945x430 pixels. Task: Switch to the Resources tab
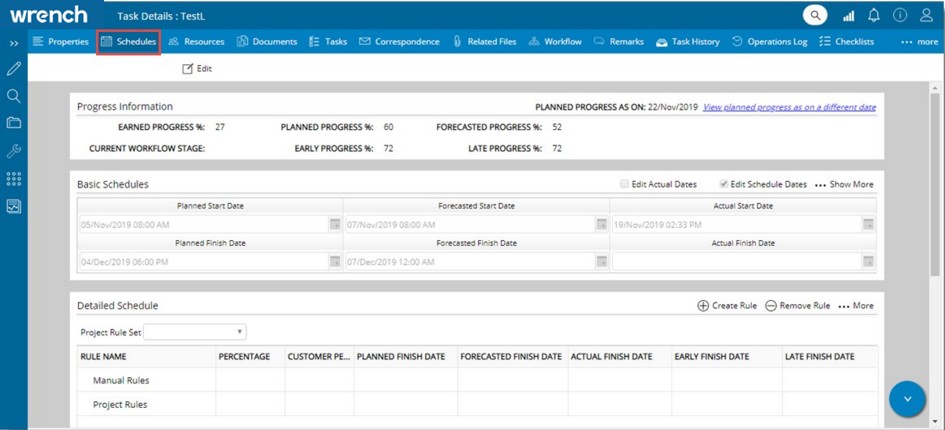click(196, 42)
